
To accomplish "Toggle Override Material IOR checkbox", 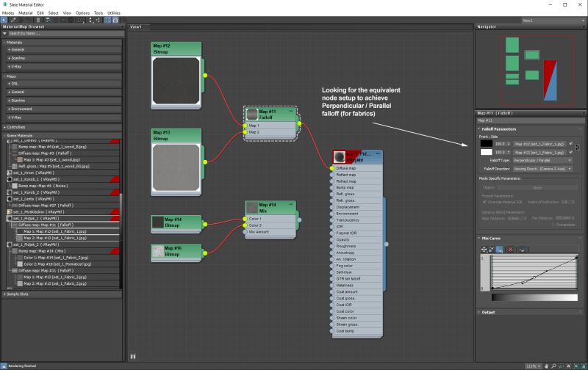I will coord(484,202).
